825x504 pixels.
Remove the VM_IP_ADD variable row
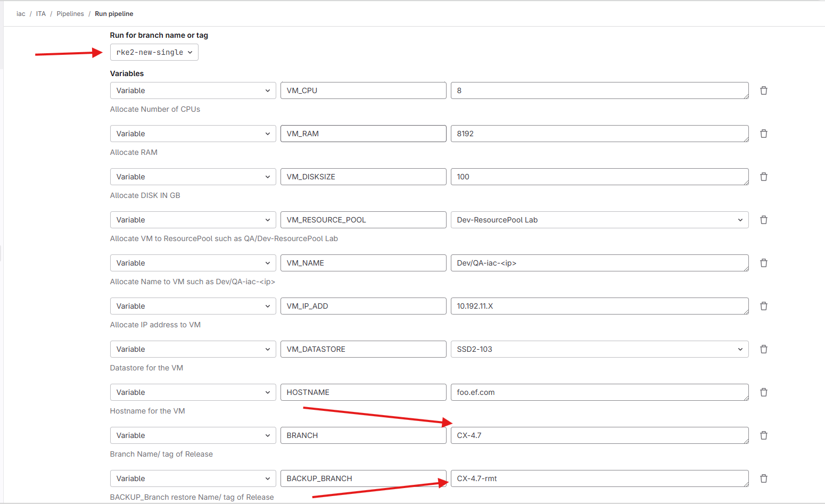(763, 306)
